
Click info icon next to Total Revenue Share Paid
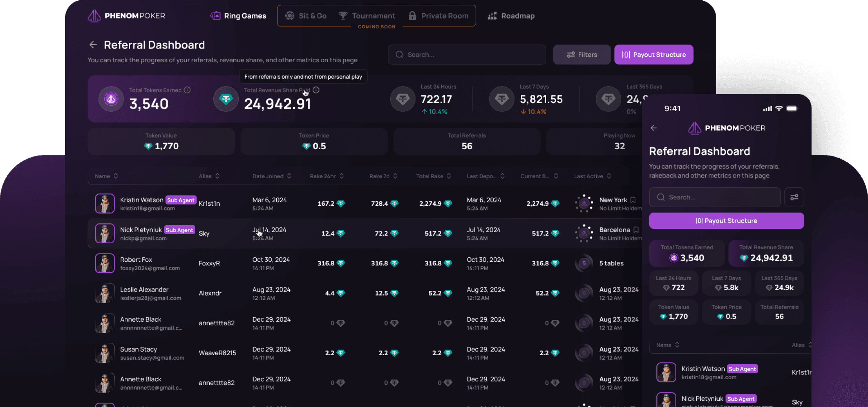[316, 90]
